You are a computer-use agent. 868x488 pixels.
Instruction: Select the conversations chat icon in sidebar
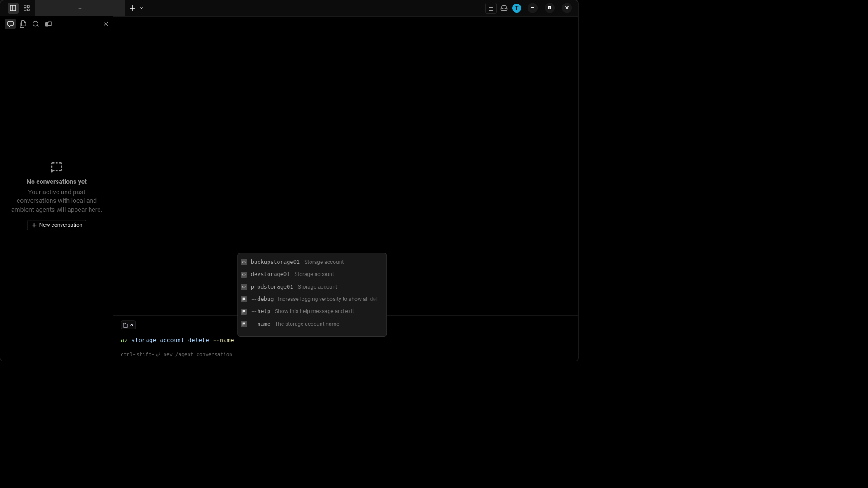pos(10,24)
